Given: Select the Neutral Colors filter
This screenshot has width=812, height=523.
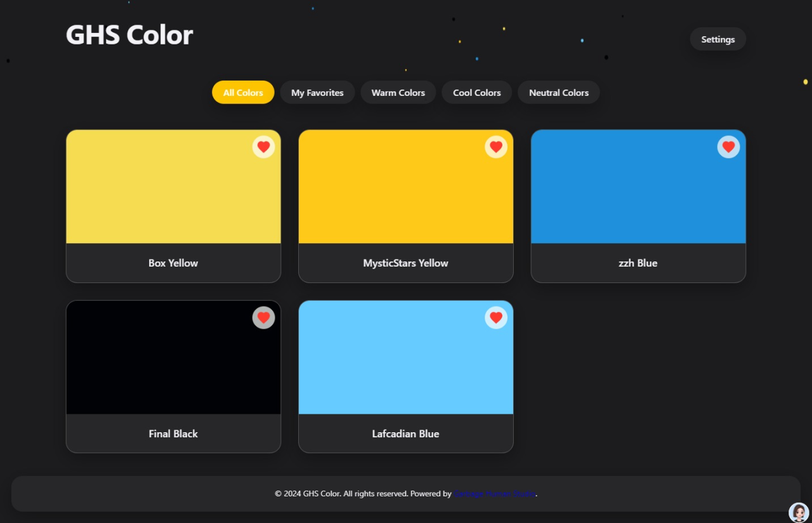Looking at the screenshot, I should [558, 93].
